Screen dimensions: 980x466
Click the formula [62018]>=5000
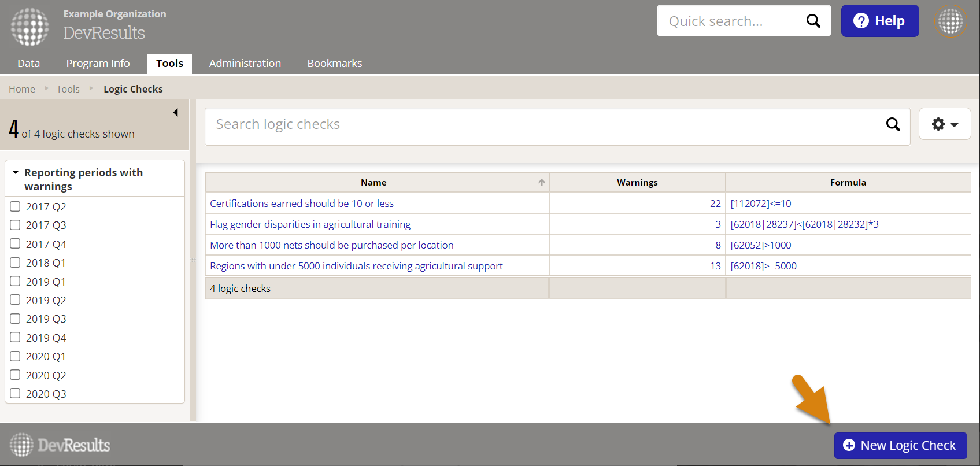tap(764, 266)
